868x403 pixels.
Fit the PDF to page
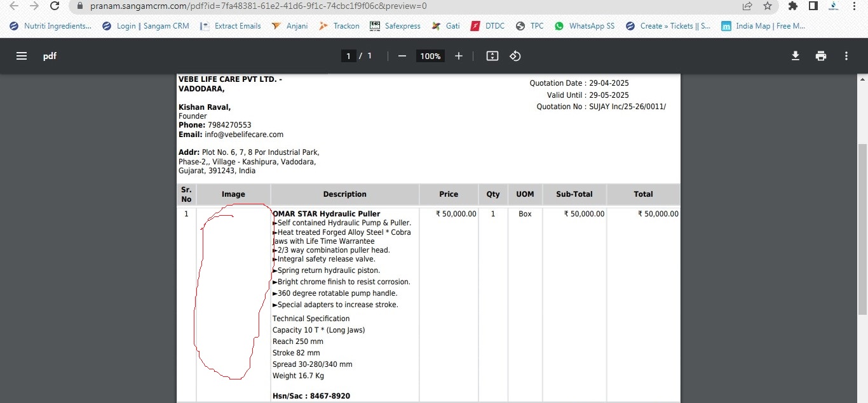pos(492,56)
